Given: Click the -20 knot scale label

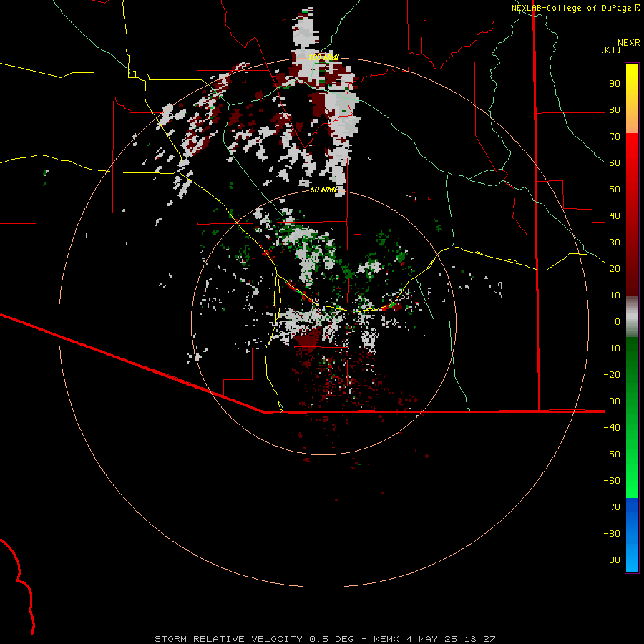Looking at the screenshot, I should [x=612, y=374].
